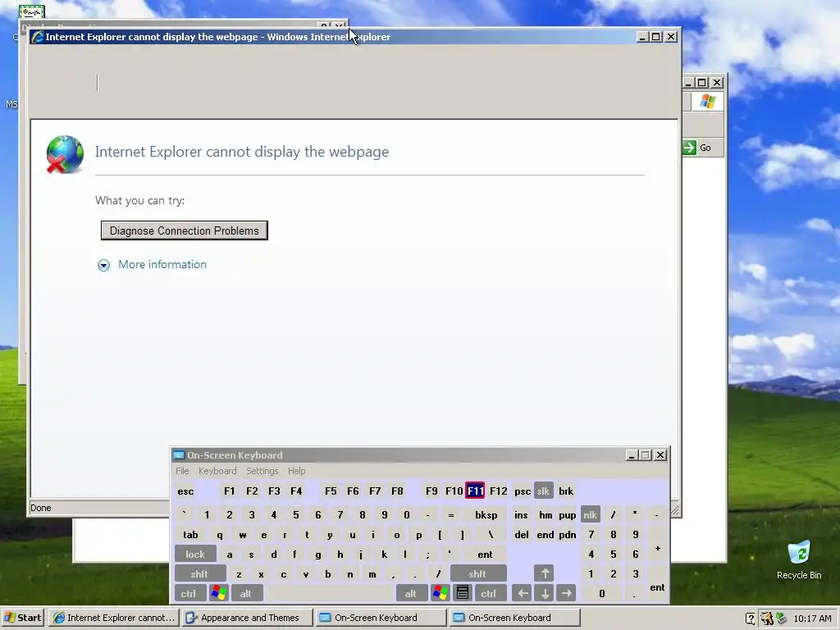This screenshot has height=630, width=840.
Task: Toggle the right alt key
Action: click(x=410, y=594)
